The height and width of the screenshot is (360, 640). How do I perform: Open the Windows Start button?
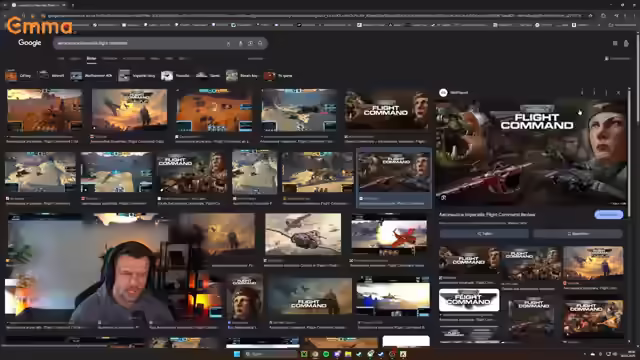pos(237,354)
